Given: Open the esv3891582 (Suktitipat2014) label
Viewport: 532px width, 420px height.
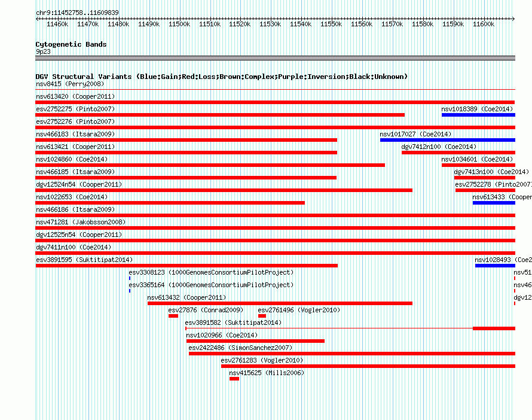Looking at the screenshot, I should click(x=233, y=322).
